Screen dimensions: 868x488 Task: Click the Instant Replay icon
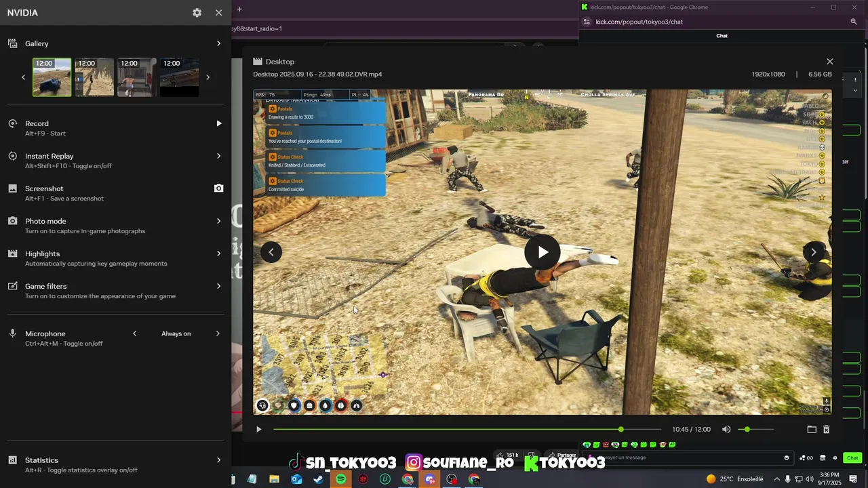click(x=12, y=156)
